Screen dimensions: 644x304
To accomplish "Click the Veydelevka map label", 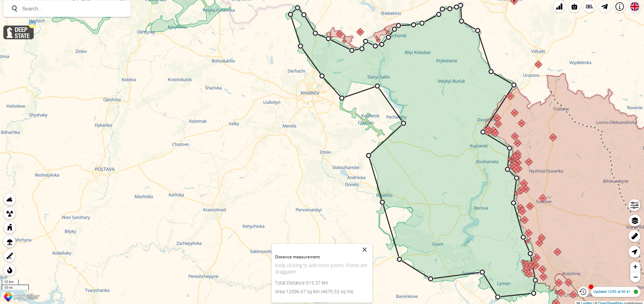I will pyautogui.click(x=580, y=62).
